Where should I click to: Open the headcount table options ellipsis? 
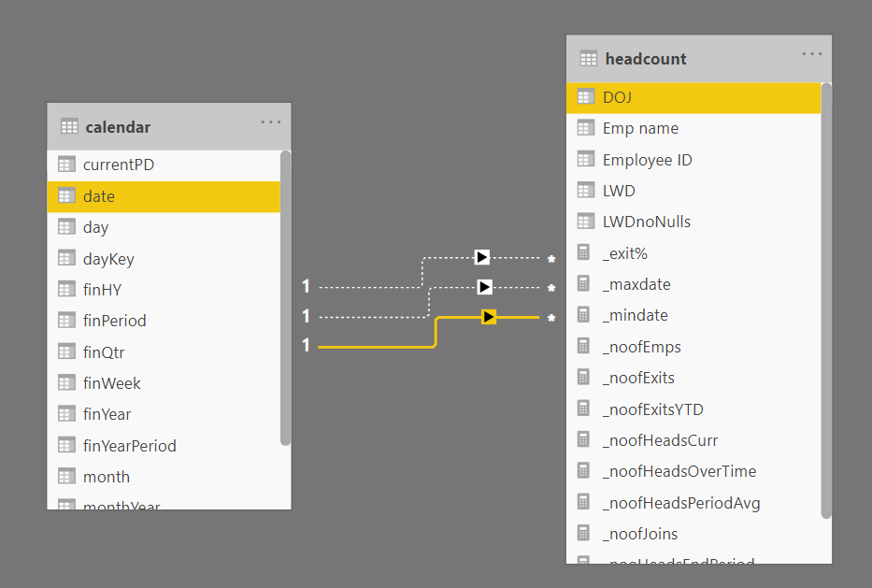pos(812,54)
